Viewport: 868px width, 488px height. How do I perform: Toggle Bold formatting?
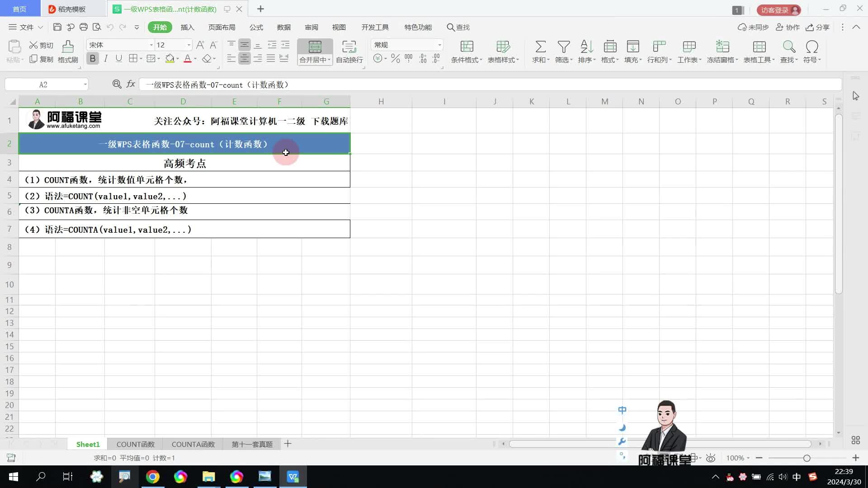[x=93, y=59]
